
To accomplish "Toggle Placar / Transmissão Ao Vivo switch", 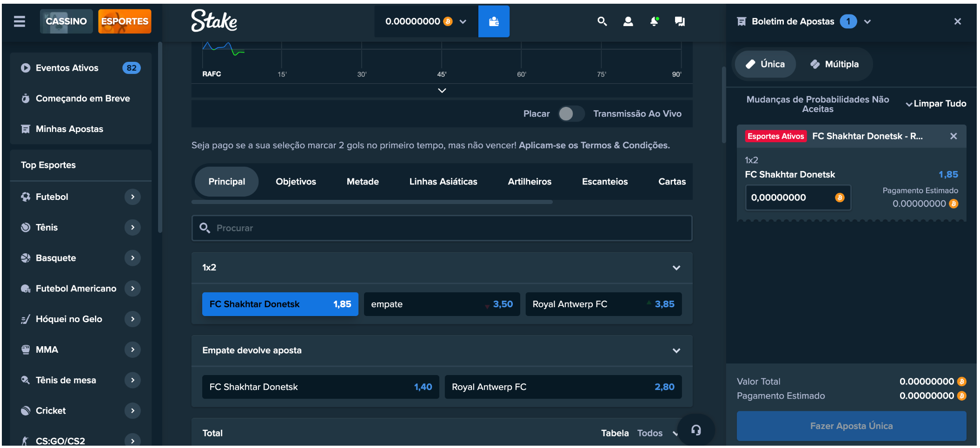I will pyautogui.click(x=571, y=114).
